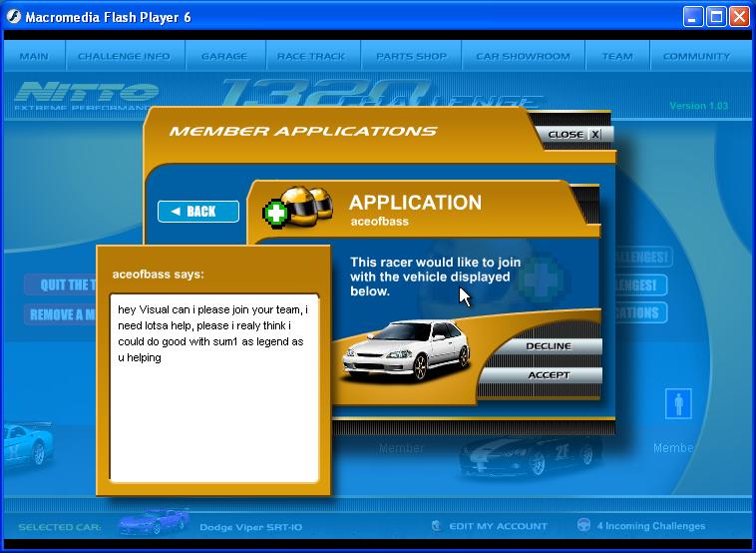Accept aceofbass's team application

coord(549,375)
